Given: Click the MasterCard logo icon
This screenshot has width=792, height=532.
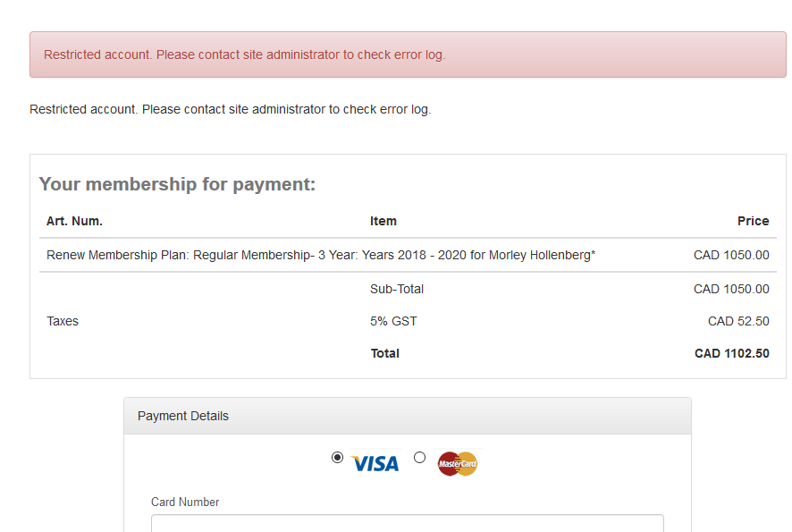Looking at the screenshot, I should 458,463.
